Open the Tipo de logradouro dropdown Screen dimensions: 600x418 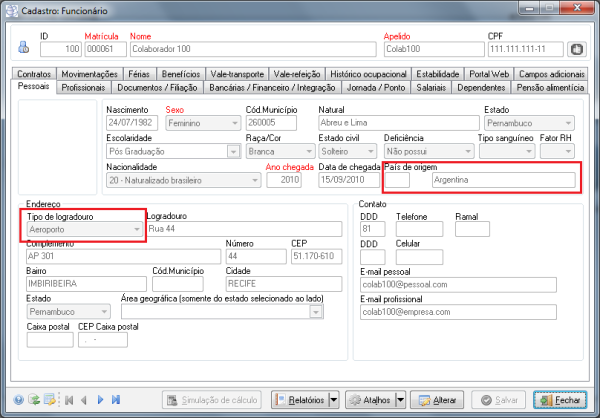[137, 229]
